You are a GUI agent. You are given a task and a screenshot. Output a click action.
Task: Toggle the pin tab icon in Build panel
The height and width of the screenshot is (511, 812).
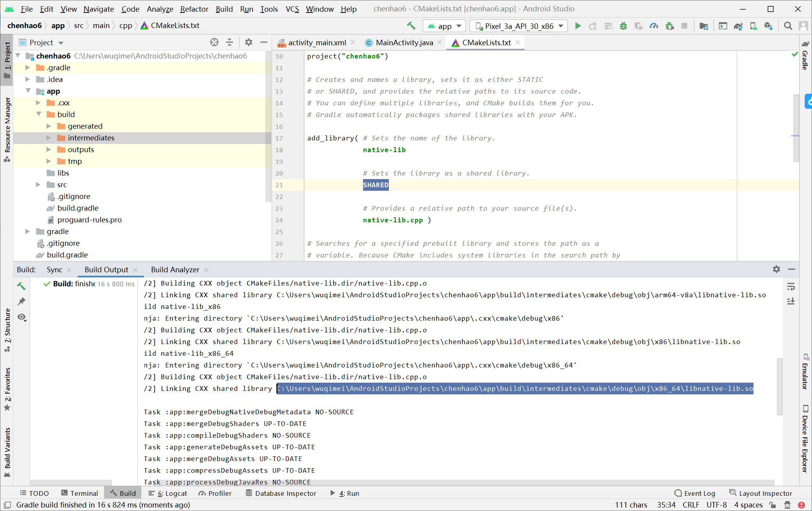[21, 302]
